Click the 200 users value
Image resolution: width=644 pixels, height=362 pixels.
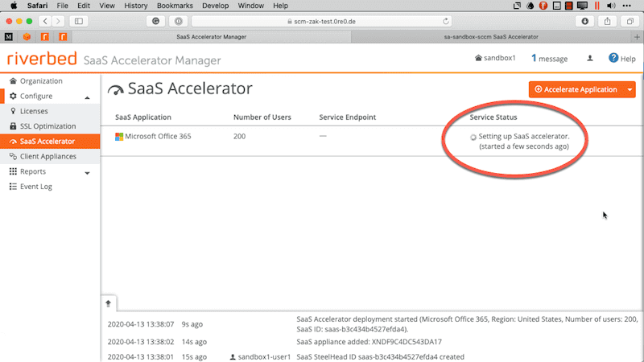coord(239,136)
